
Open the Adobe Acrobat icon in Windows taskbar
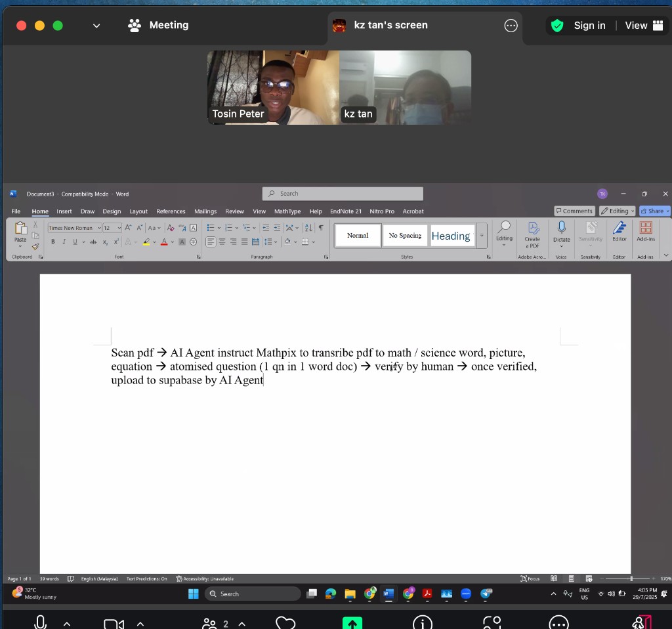pyautogui.click(x=427, y=594)
